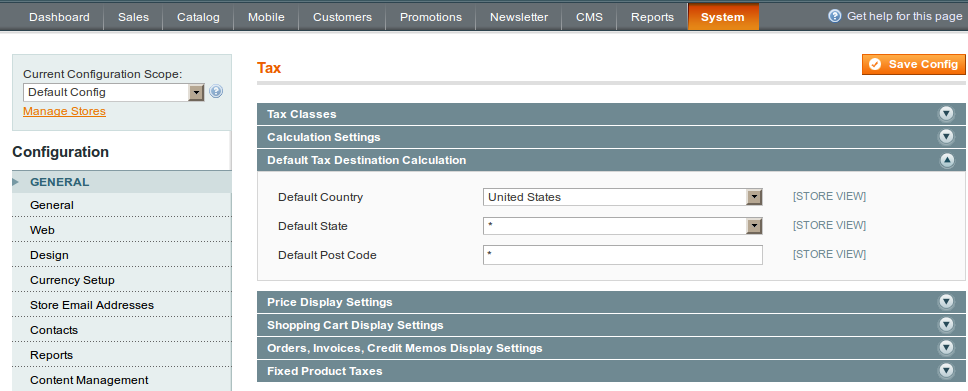Select General in the configuration sidebar
Viewport: 968px width, 391px height.
(122, 205)
